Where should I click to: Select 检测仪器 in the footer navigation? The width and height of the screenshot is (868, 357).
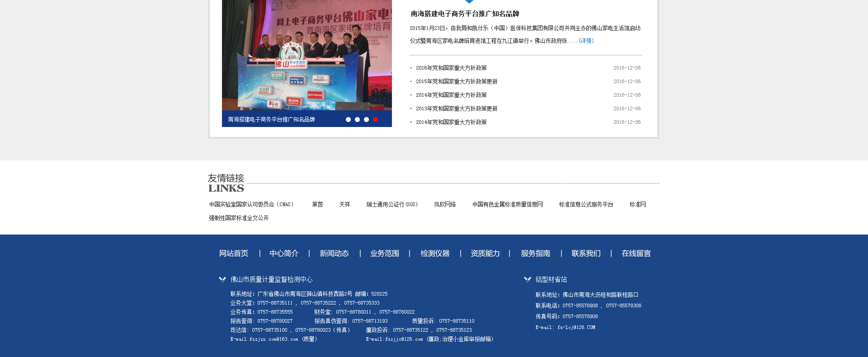[435, 254]
